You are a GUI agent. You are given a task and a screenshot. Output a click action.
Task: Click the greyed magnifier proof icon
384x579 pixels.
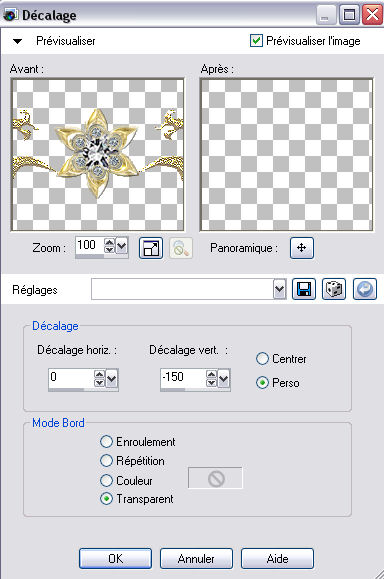181,248
